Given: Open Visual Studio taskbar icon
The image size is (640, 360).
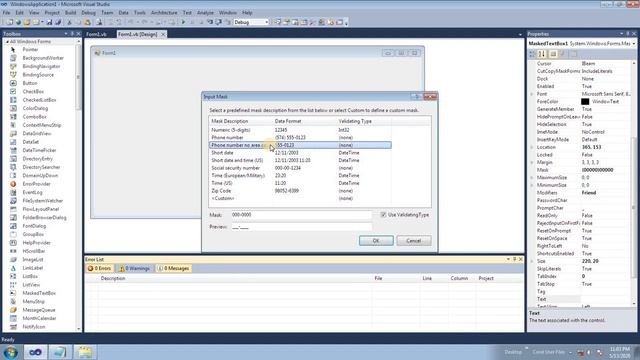Looking at the screenshot, I should coord(35,352).
